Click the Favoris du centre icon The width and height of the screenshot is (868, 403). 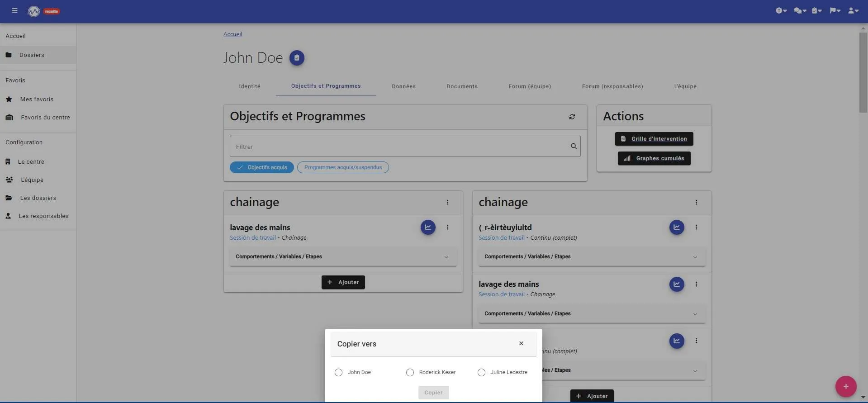pyautogui.click(x=9, y=117)
